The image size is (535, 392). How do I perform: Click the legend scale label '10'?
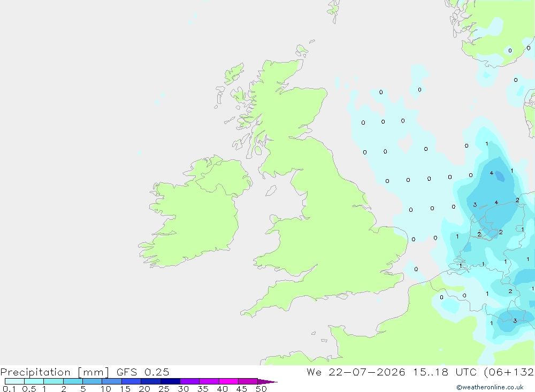pyautogui.click(x=105, y=389)
